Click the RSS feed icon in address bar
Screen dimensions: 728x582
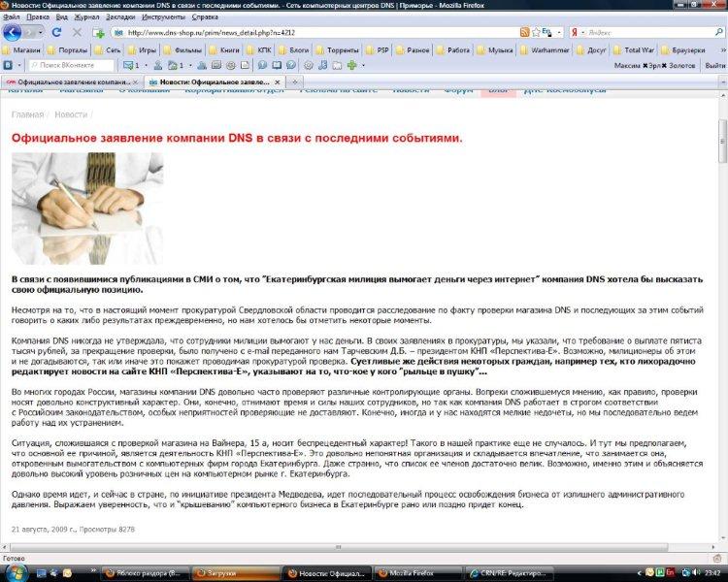525,33
